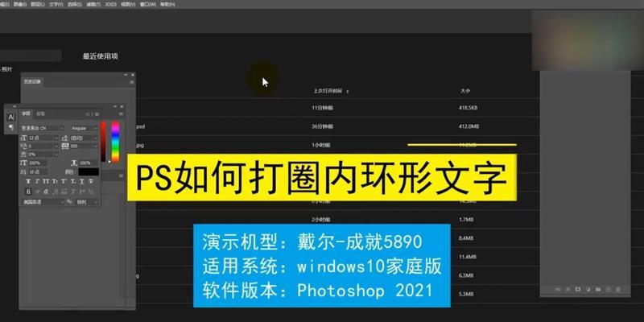Collapse the History panel with double-arrow icon
The height and width of the screenshot is (322, 644).
pos(126,75)
